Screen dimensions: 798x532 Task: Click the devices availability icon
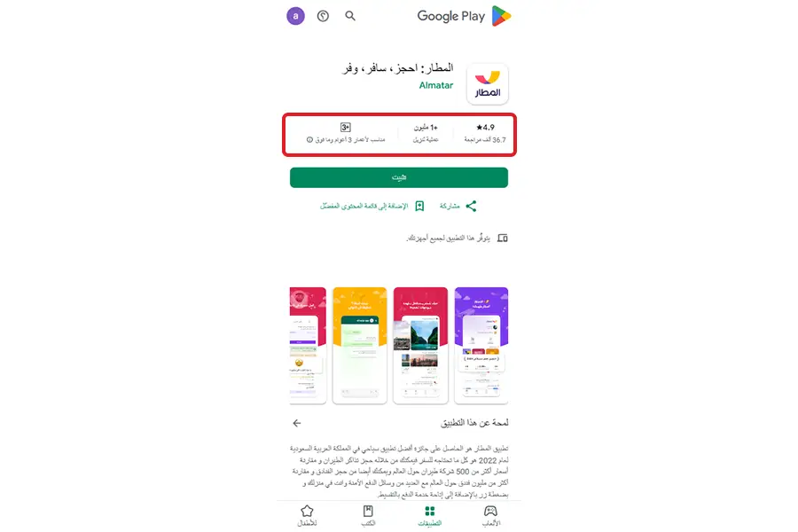(503, 238)
